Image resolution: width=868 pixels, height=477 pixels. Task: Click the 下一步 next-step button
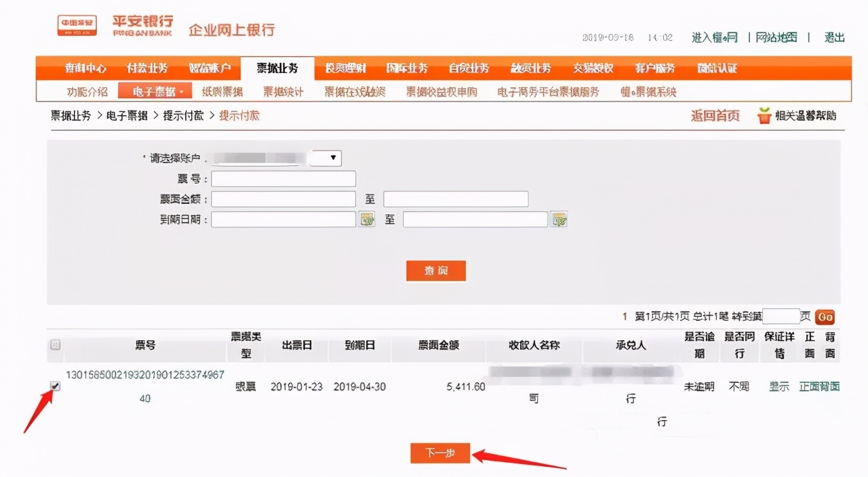click(440, 453)
